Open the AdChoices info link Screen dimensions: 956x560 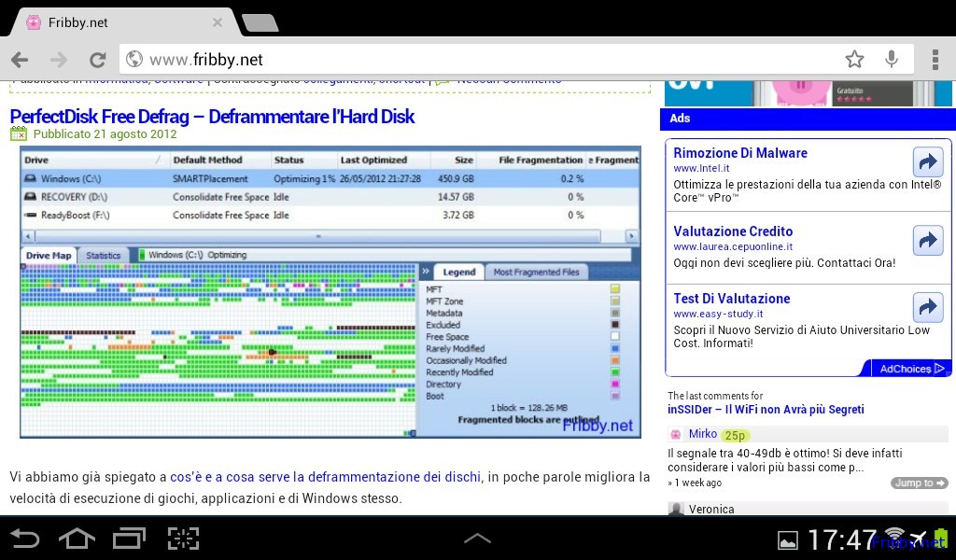coord(905,369)
